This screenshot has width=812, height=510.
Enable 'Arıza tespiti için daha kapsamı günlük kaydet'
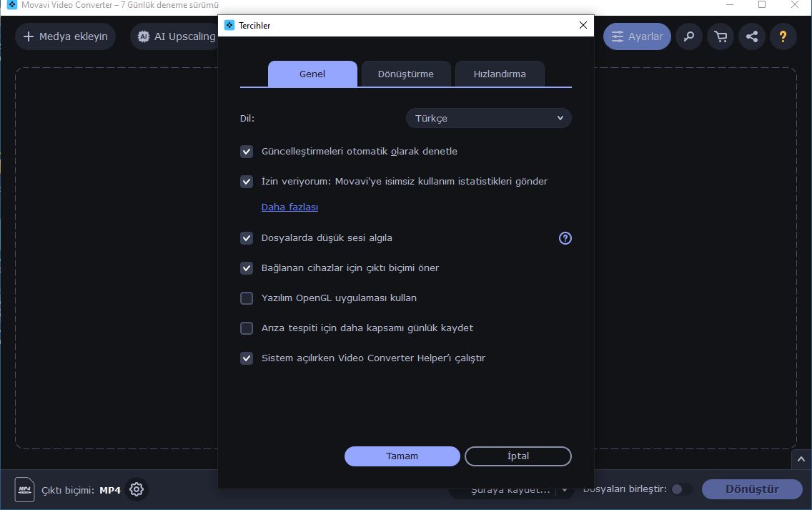pyautogui.click(x=247, y=328)
